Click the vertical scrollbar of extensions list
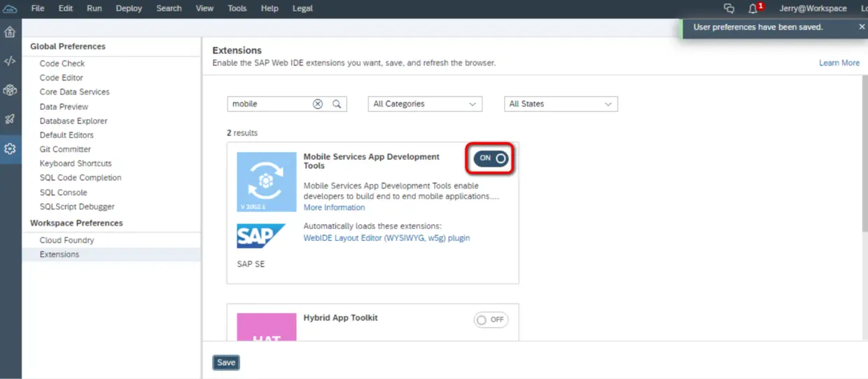 point(864,154)
